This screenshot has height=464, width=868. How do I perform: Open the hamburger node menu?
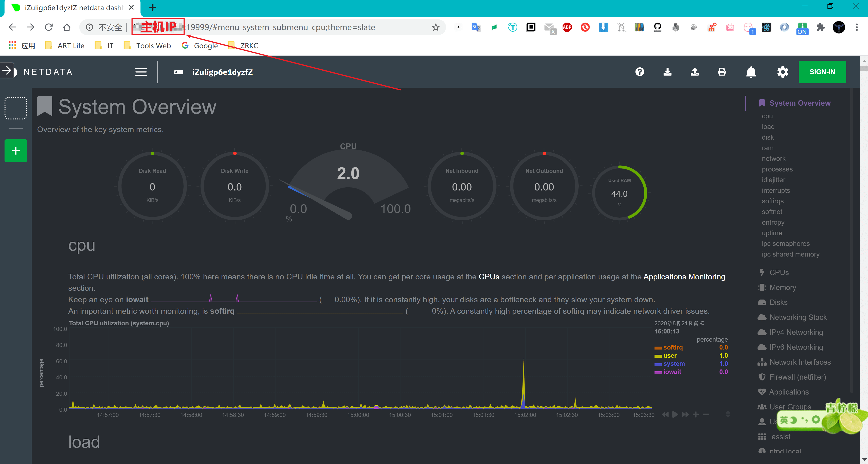pos(141,72)
